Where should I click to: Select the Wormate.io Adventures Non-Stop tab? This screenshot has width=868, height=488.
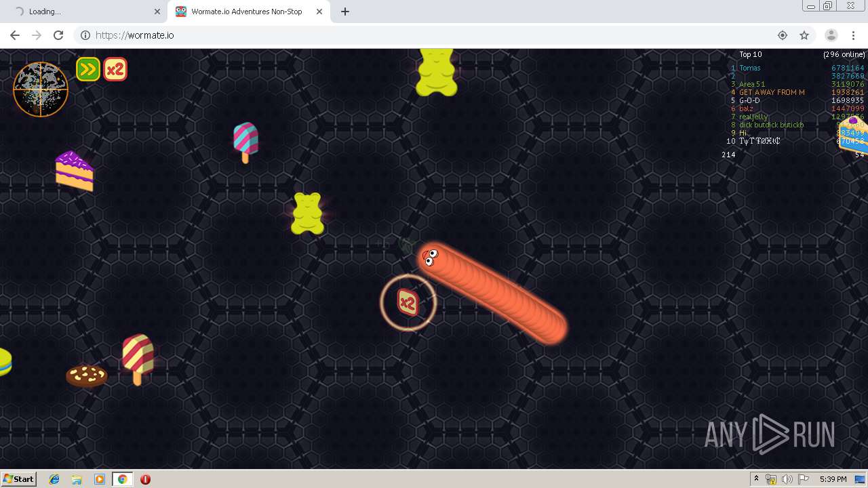(x=249, y=12)
